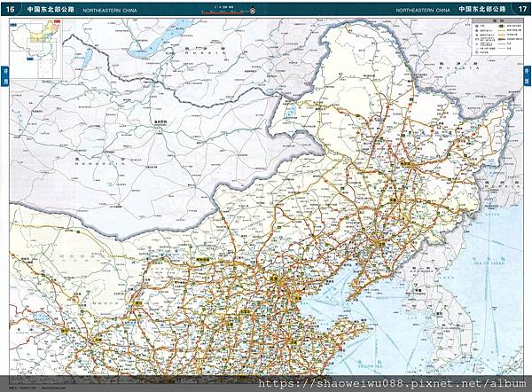The height and width of the screenshot is (392, 532).
Task: Click the north arrow compass icon
Action: [253, 12]
